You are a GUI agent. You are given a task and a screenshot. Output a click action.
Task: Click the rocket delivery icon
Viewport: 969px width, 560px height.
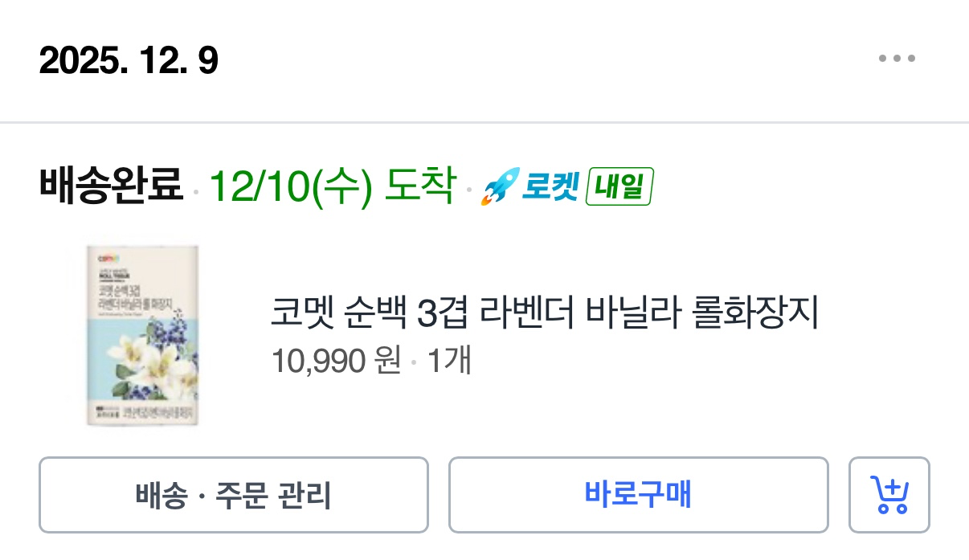click(x=498, y=189)
